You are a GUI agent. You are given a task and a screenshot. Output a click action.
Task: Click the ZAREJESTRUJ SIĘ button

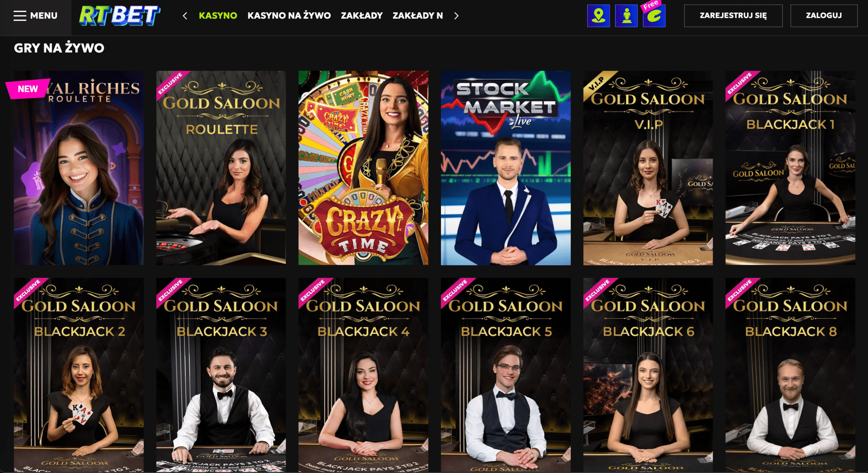[x=733, y=16]
